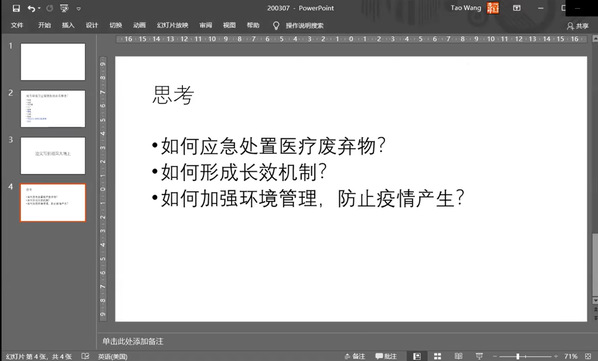Select slide 2 thumbnail
Viewport: 598px width, 361px height.
(53, 109)
